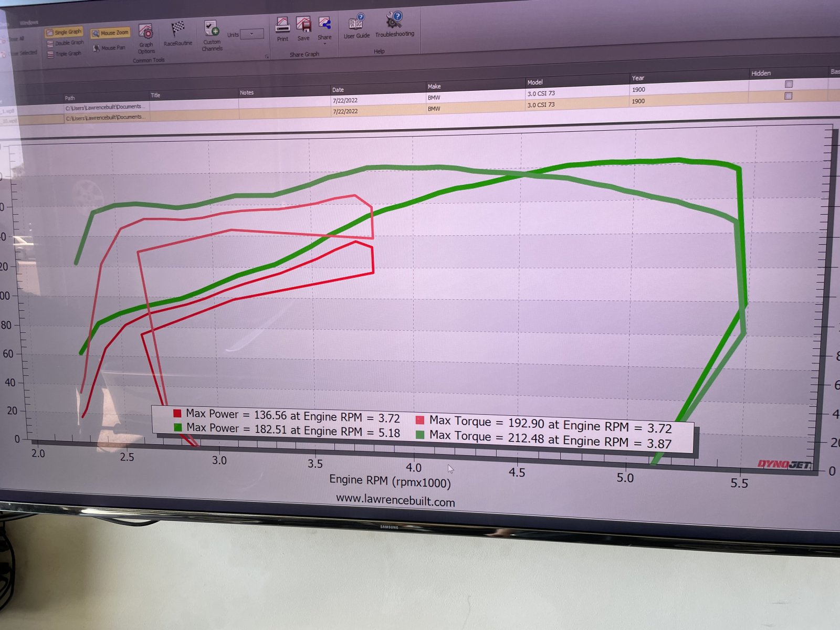Click the Date column header
This screenshot has height=630, width=840.
(x=338, y=90)
